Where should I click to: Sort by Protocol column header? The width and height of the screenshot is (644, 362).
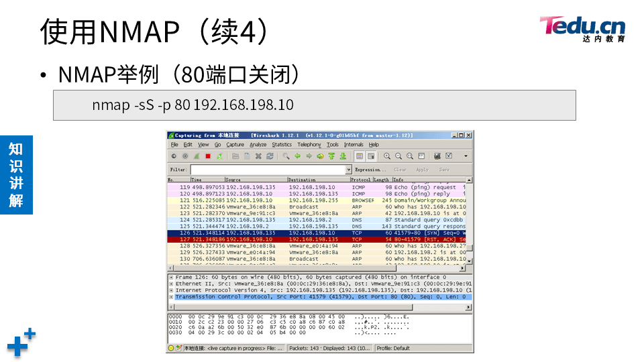362,180
